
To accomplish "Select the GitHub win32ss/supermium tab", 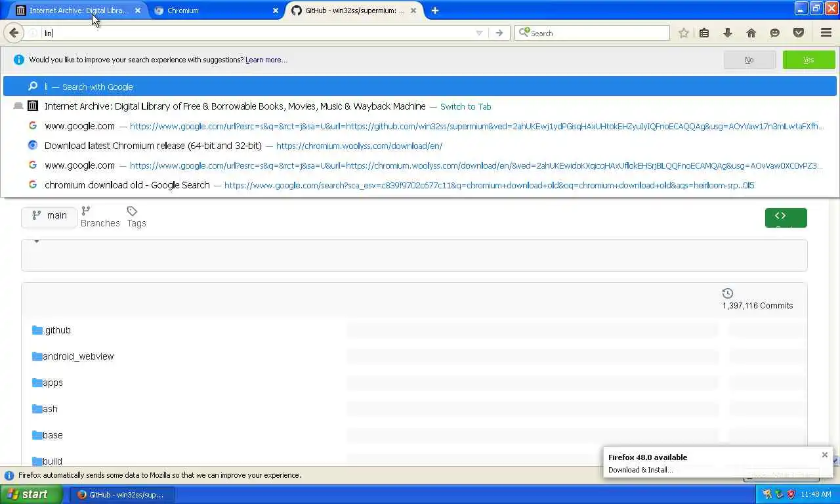I will [x=354, y=10].
